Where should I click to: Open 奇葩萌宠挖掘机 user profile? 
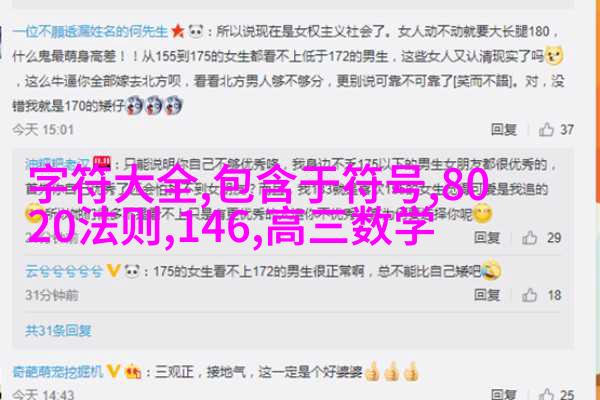tap(58, 371)
